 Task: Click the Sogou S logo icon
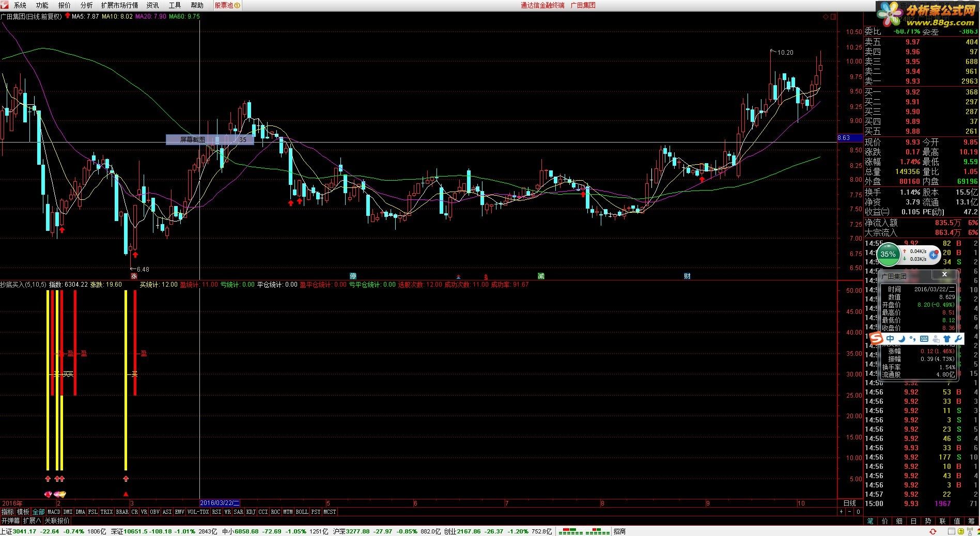(x=877, y=339)
